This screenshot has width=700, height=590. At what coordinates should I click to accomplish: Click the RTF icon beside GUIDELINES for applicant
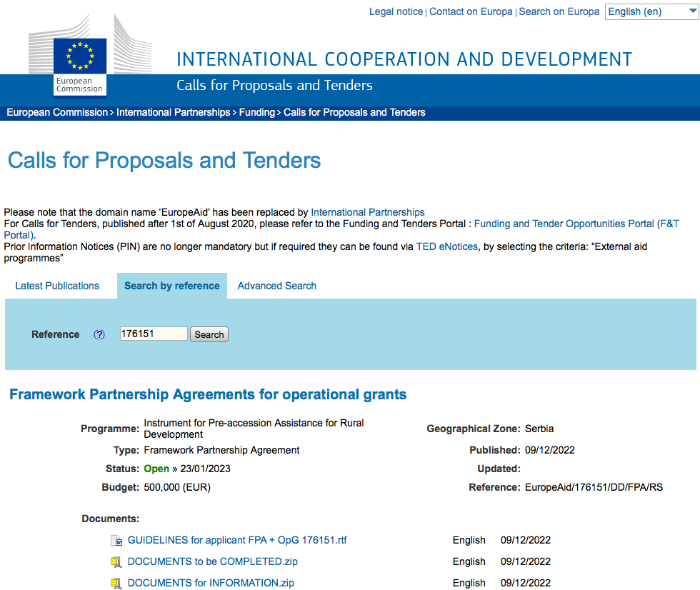pos(116,541)
